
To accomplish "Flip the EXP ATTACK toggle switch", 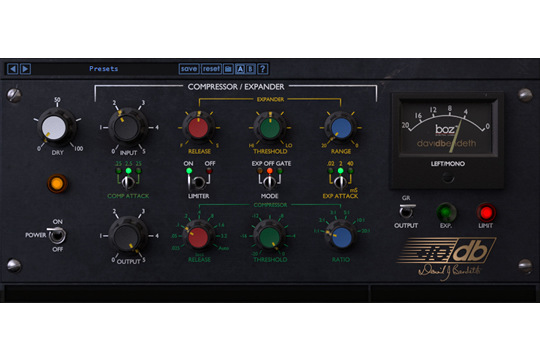I will (x=341, y=183).
